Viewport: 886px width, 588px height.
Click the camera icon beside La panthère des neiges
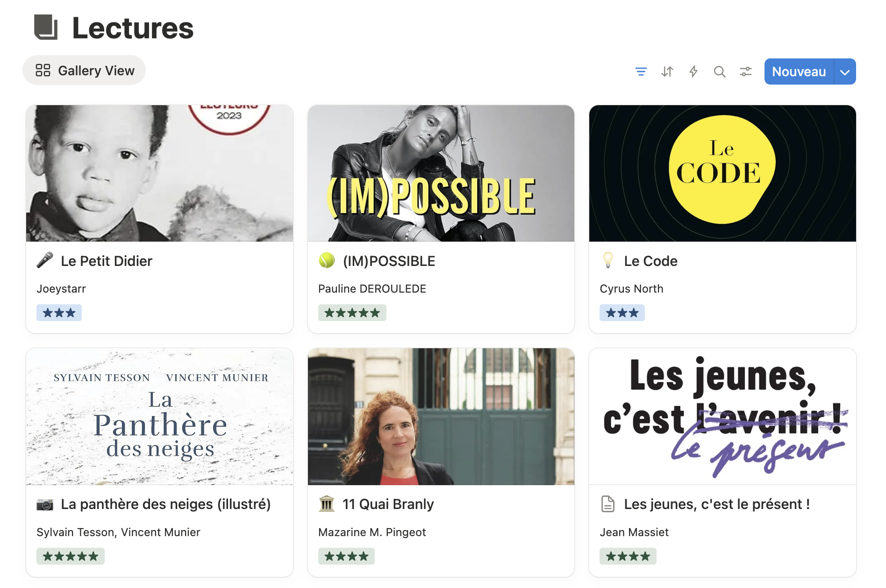pos(45,504)
